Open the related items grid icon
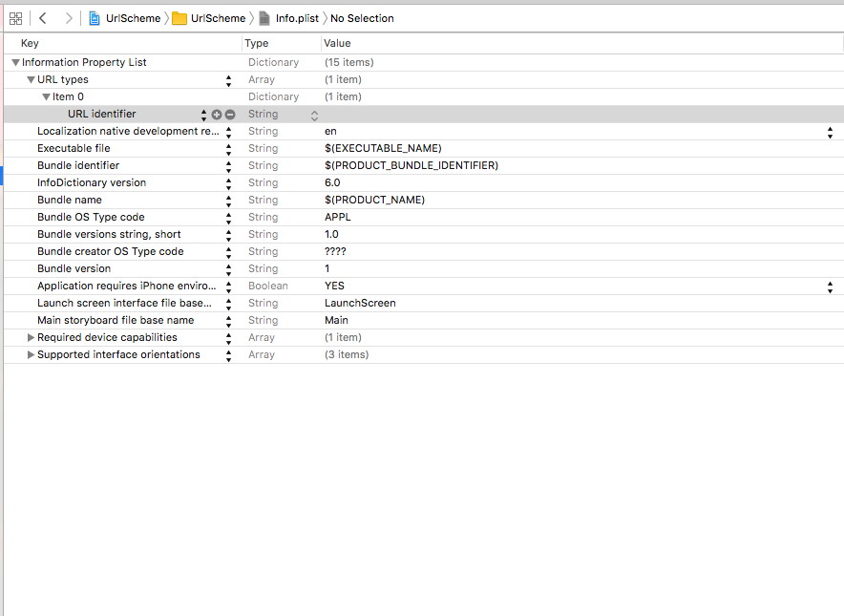844x616 pixels. 16,18
